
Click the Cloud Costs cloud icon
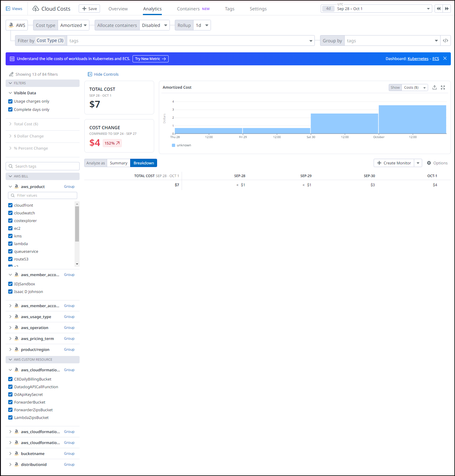click(x=36, y=9)
